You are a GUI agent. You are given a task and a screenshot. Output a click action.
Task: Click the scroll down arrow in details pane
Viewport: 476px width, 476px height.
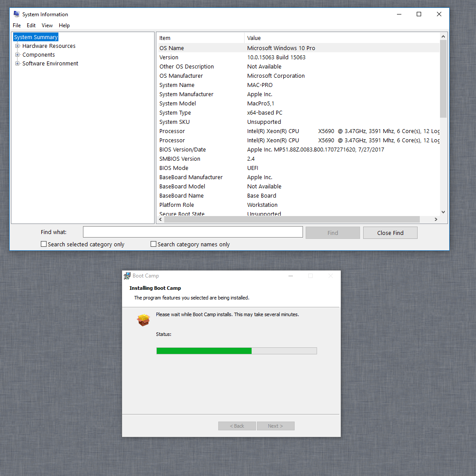443,212
